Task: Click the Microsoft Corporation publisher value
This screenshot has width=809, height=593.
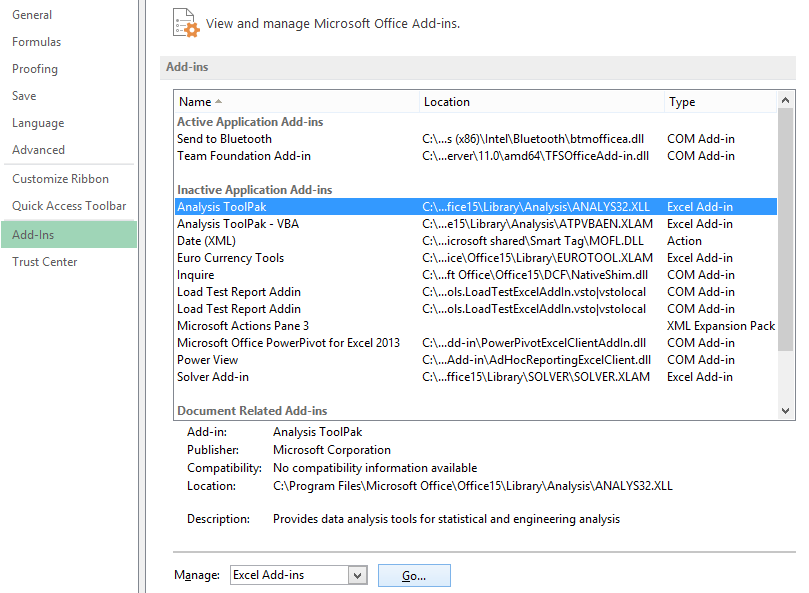Action: pos(332,450)
